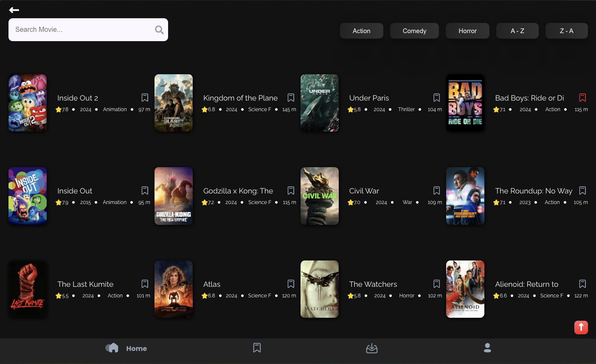Image resolution: width=596 pixels, height=364 pixels.
Task: Remove bookmark from Bad Boys: Ride or Die
Action: point(582,98)
